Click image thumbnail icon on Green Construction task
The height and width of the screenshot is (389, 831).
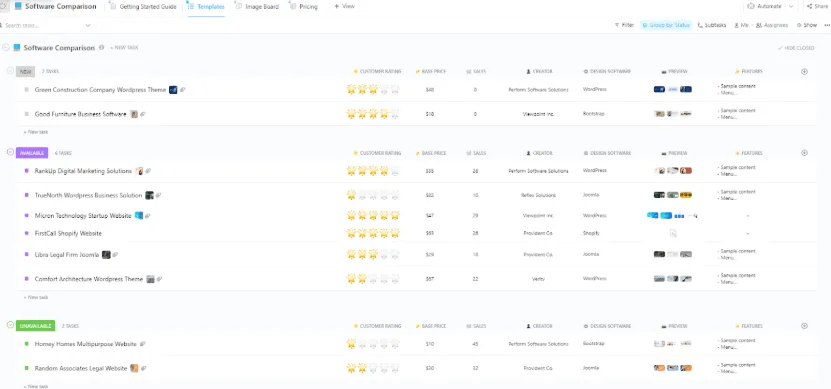coord(173,90)
